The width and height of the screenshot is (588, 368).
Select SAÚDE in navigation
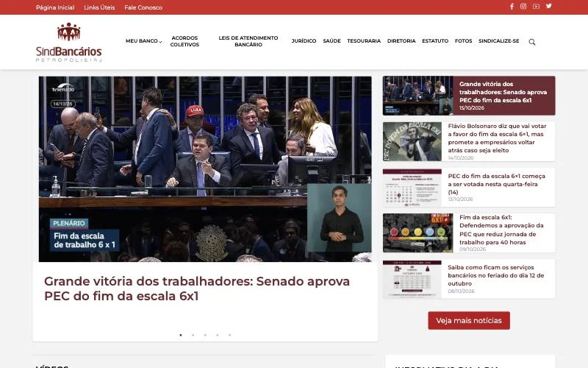tap(332, 41)
